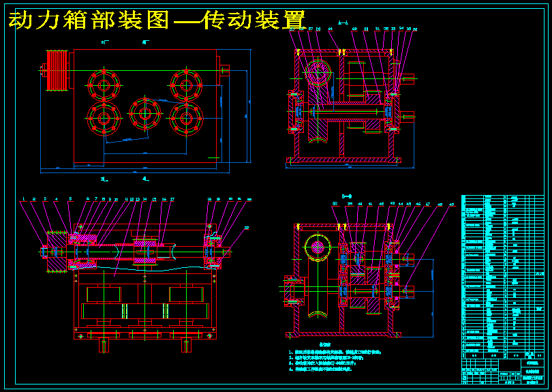552x392 pixels.
Task: Select the B—B section view label
Action: [347, 196]
